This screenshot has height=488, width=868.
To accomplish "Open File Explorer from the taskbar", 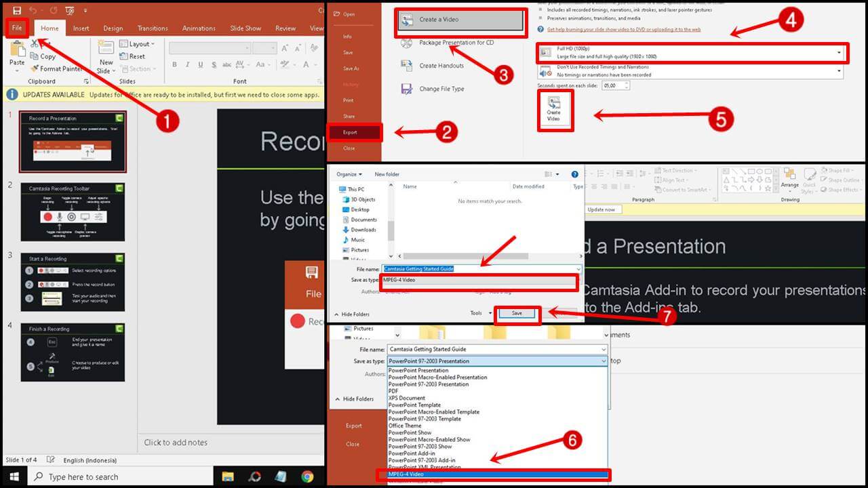I will (x=228, y=476).
